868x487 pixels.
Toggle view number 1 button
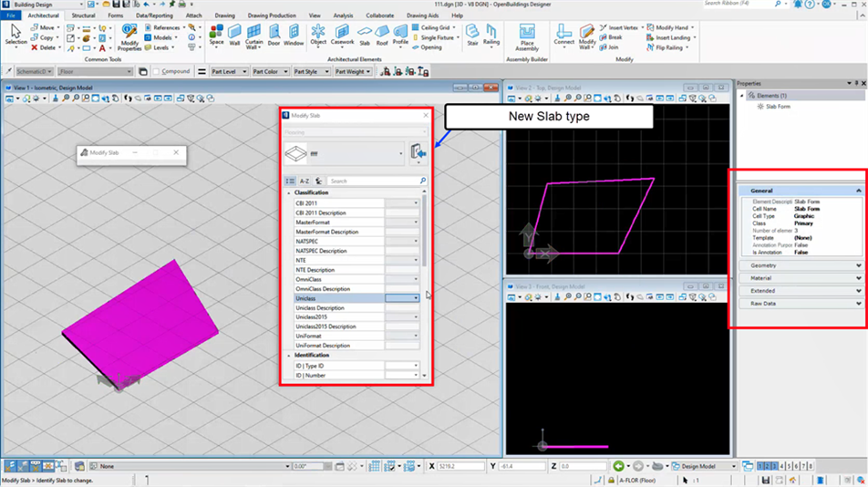(x=760, y=466)
